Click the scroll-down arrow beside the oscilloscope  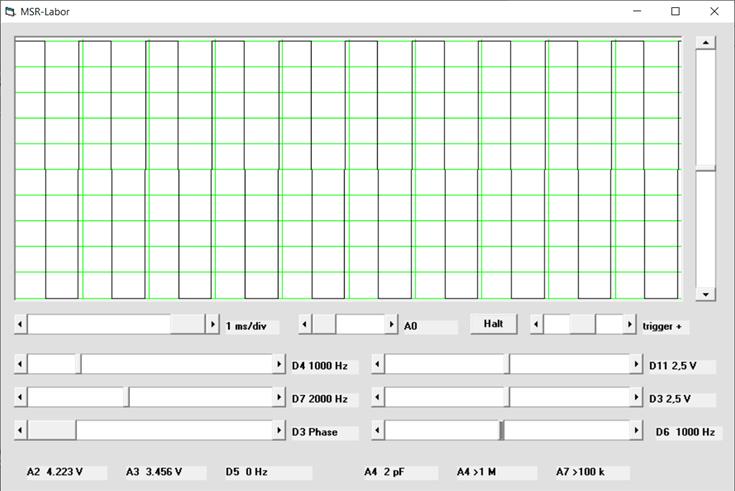pyautogui.click(x=705, y=294)
